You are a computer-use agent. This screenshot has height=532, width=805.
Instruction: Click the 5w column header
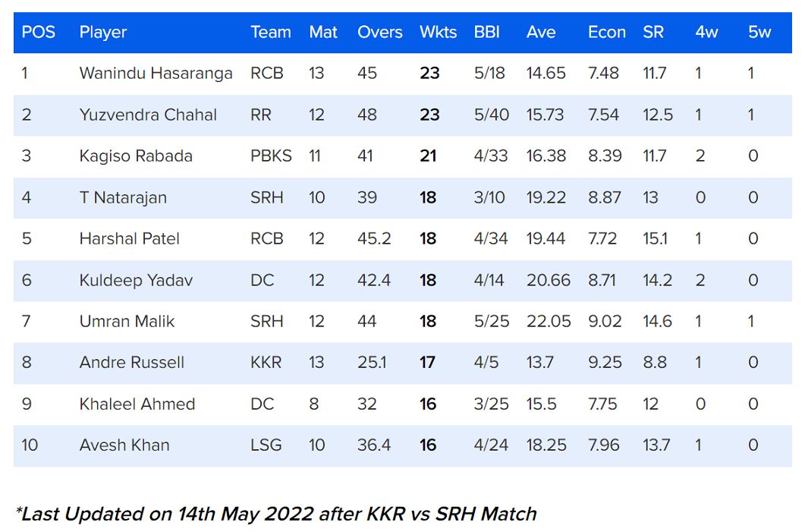pyautogui.click(x=759, y=33)
